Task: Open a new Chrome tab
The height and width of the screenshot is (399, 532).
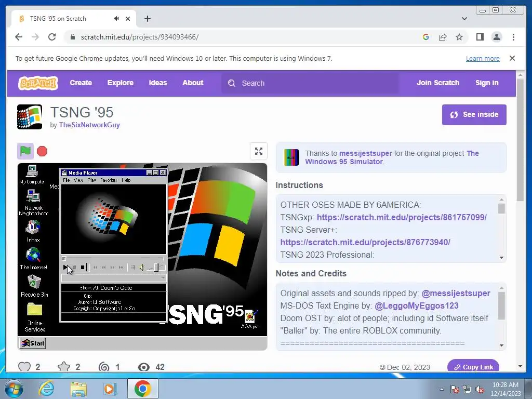Action: click(147, 19)
